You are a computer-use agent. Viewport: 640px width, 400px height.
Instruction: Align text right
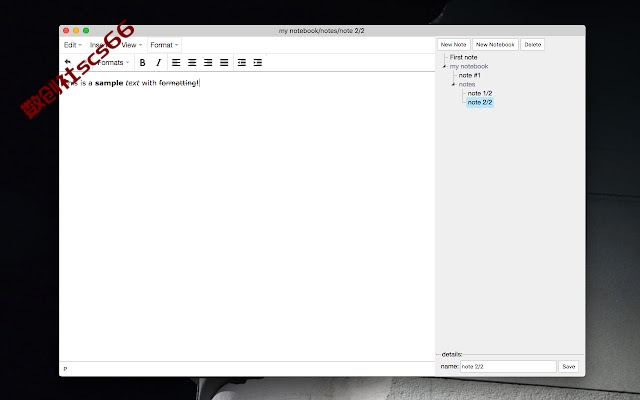tap(208, 62)
